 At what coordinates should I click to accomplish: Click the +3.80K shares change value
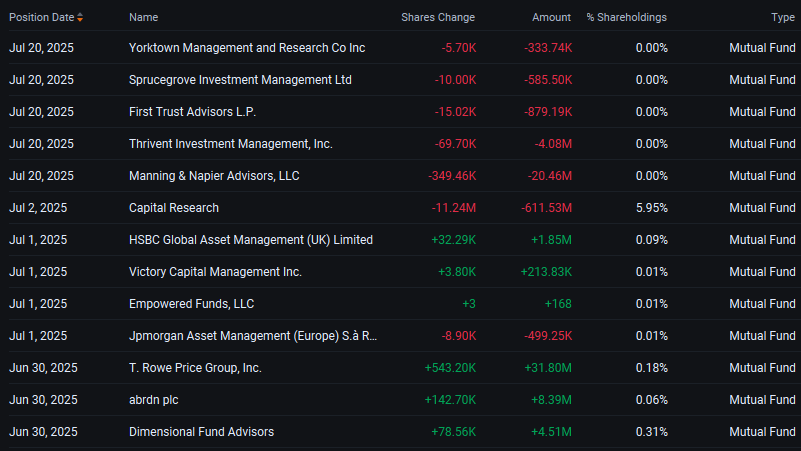tap(457, 272)
